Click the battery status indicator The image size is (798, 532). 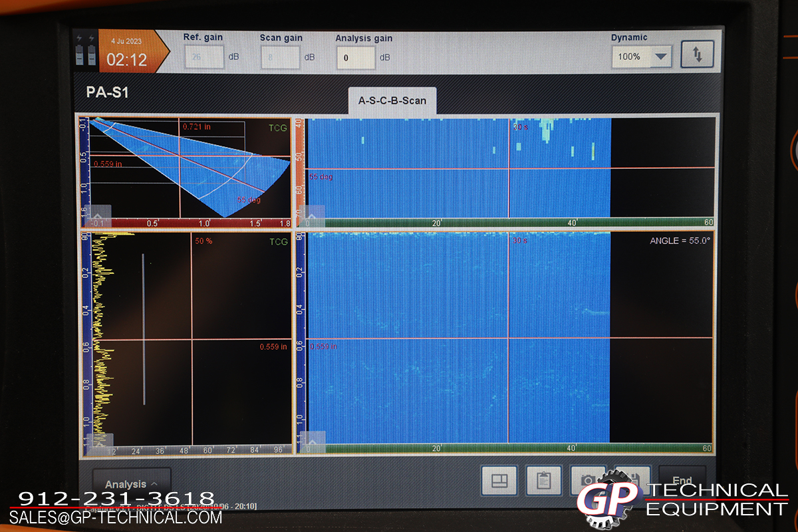[85, 51]
